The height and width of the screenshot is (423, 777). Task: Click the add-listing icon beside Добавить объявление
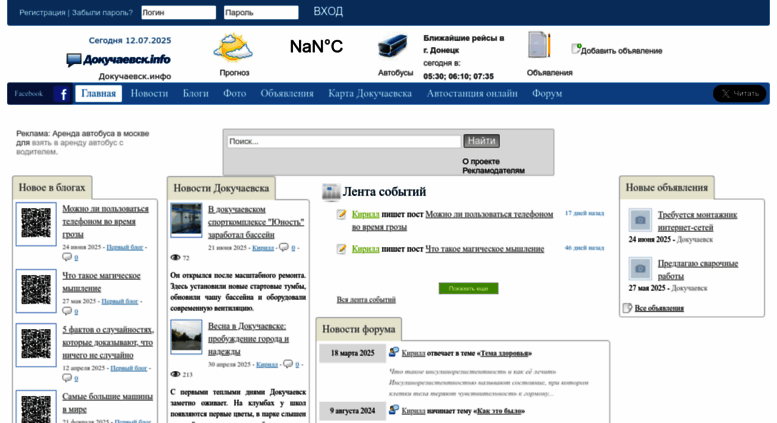pyautogui.click(x=576, y=49)
